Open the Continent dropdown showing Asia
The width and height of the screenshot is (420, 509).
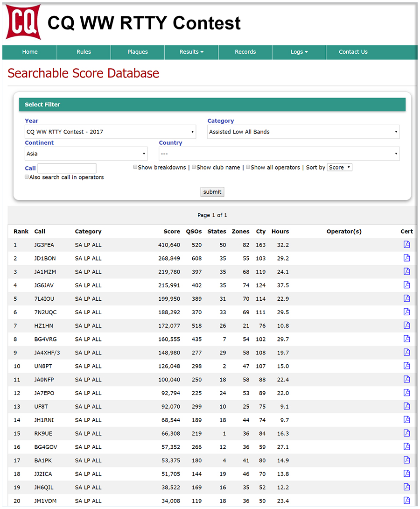(86, 154)
